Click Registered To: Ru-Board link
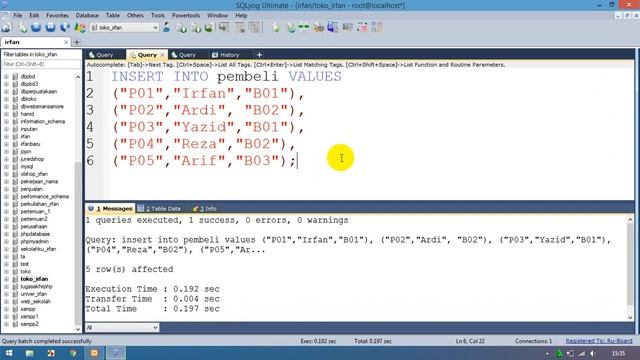640x360 pixels. [599, 341]
